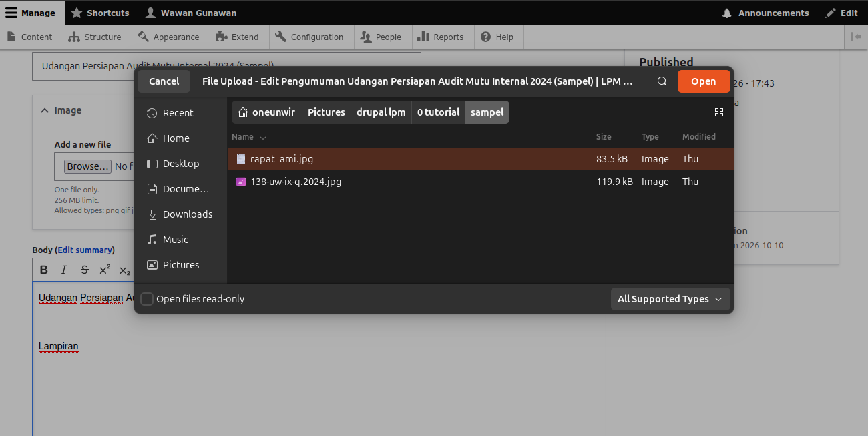Click the search icon in file dialog

[662, 81]
